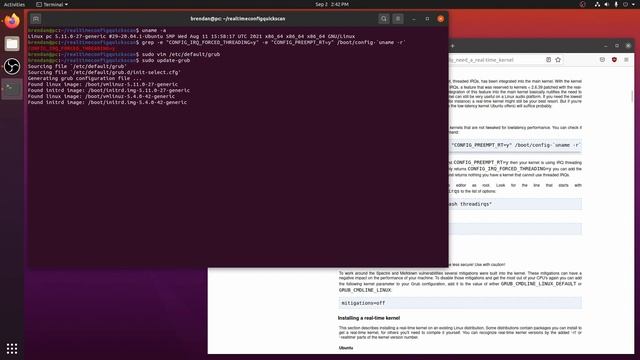
Task: Bookmark this page with the star icon
Action: click(x=558, y=60)
